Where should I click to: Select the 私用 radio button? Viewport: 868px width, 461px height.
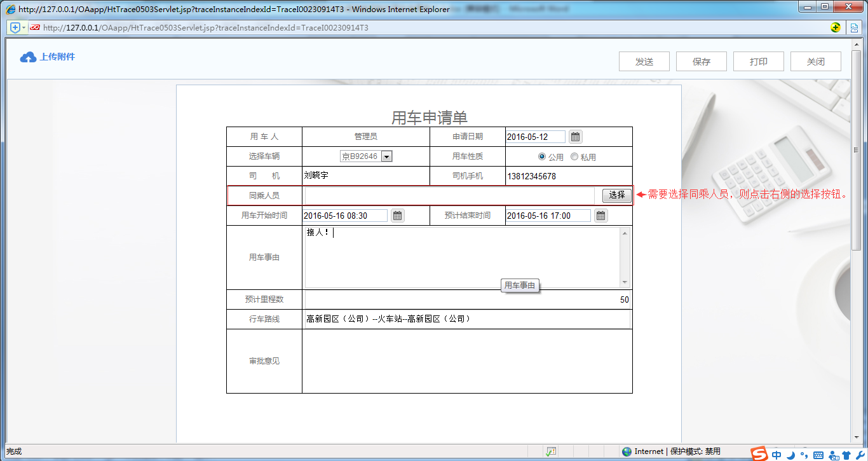[574, 156]
